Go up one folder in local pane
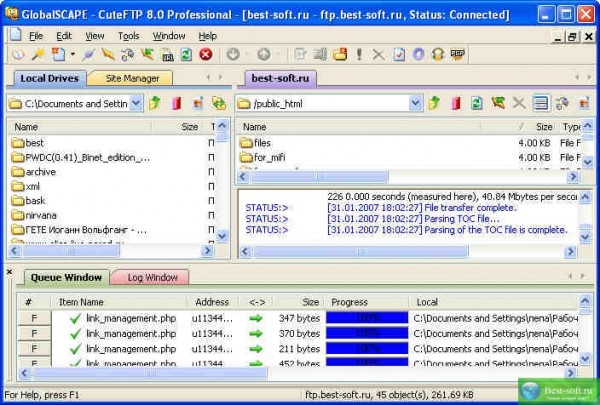Image resolution: width=600 pixels, height=405 pixels. (155, 103)
